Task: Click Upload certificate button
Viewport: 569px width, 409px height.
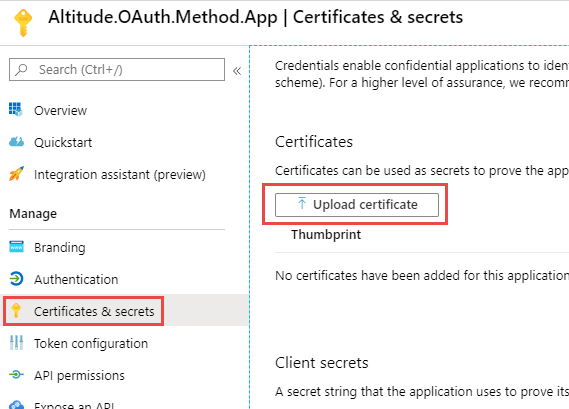Action: click(x=357, y=205)
